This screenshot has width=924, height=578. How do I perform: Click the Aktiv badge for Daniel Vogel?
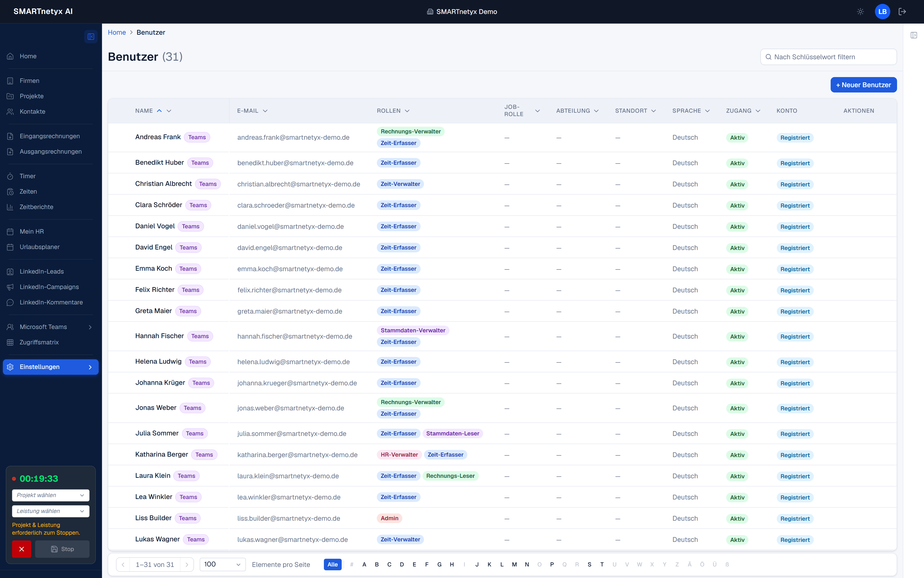pyautogui.click(x=737, y=227)
